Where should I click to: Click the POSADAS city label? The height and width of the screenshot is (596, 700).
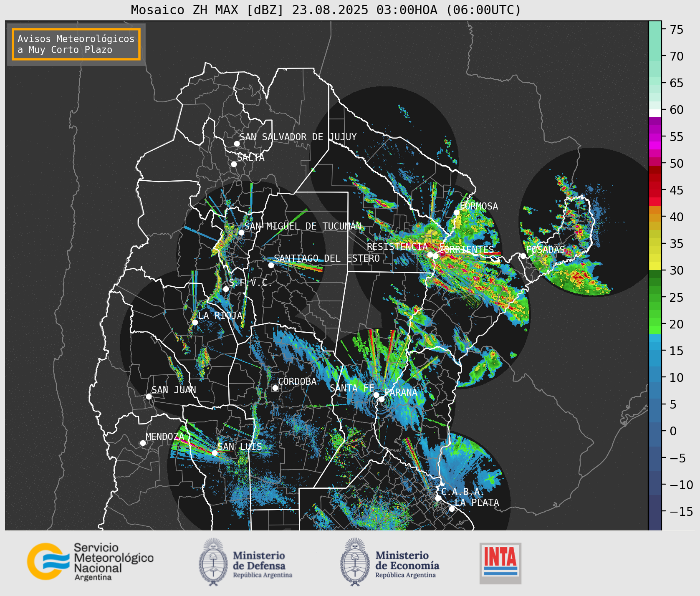pyautogui.click(x=546, y=250)
